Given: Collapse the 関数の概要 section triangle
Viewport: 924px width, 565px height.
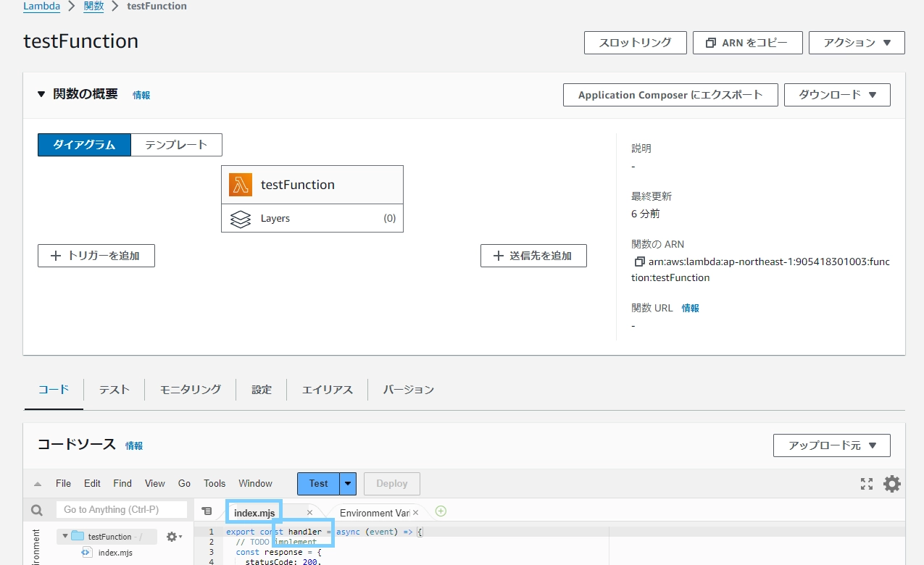Looking at the screenshot, I should click(x=41, y=94).
